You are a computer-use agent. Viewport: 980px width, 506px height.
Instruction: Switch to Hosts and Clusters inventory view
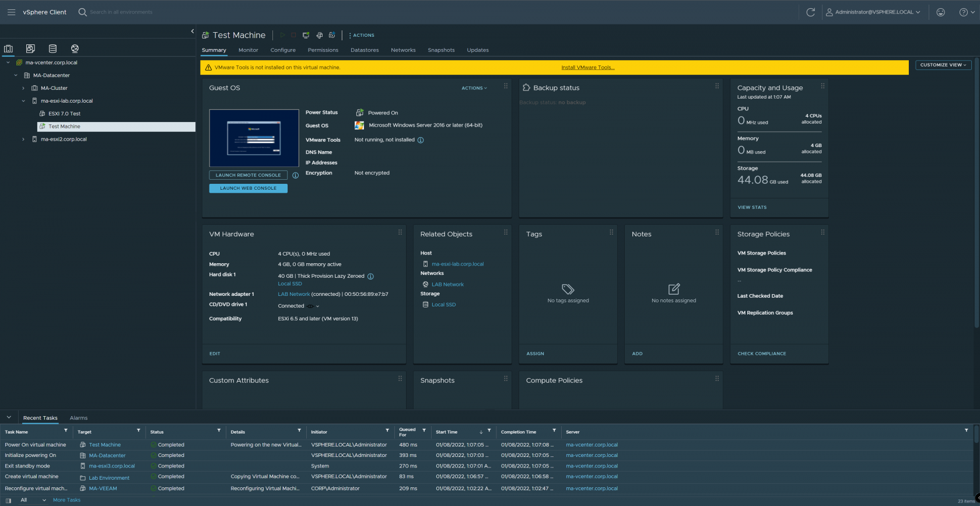pyautogui.click(x=8, y=48)
